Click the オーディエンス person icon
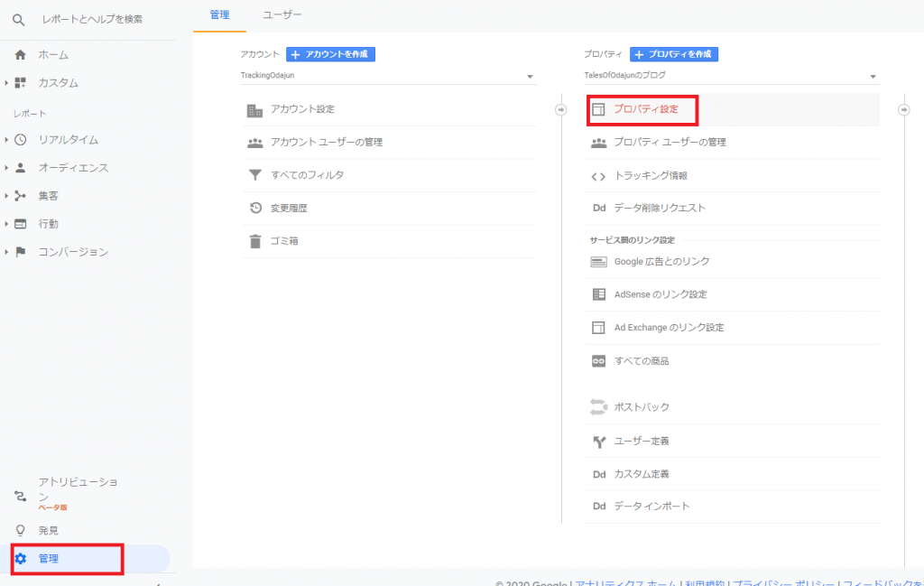This screenshot has width=924, height=586. click(x=20, y=167)
